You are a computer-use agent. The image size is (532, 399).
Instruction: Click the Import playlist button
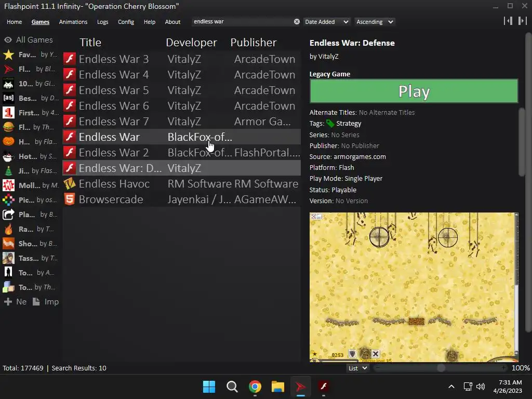point(46,302)
